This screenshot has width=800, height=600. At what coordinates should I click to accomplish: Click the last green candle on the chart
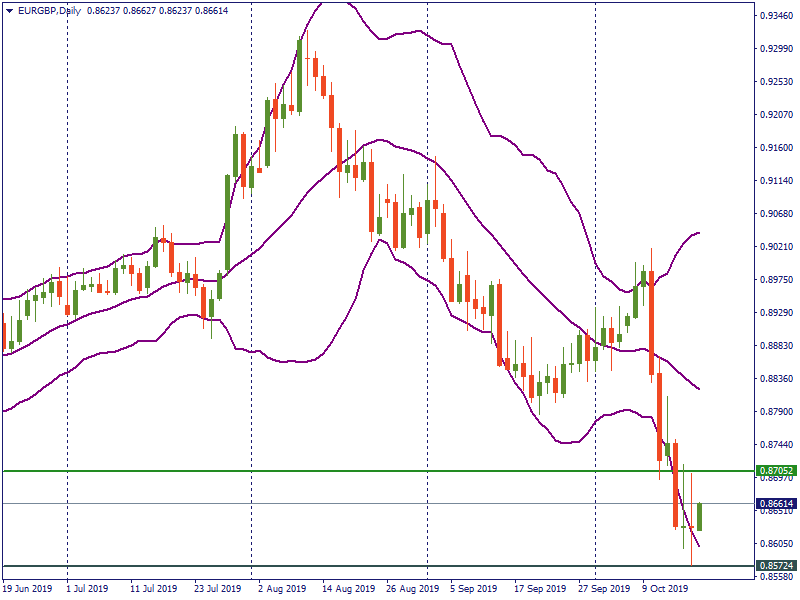pyautogui.click(x=700, y=517)
